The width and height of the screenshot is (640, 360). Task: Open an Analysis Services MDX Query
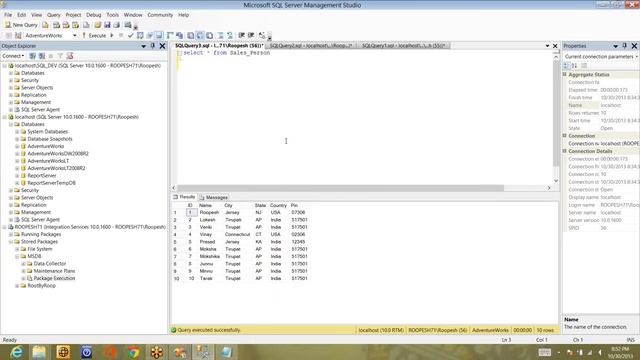click(x=56, y=25)
